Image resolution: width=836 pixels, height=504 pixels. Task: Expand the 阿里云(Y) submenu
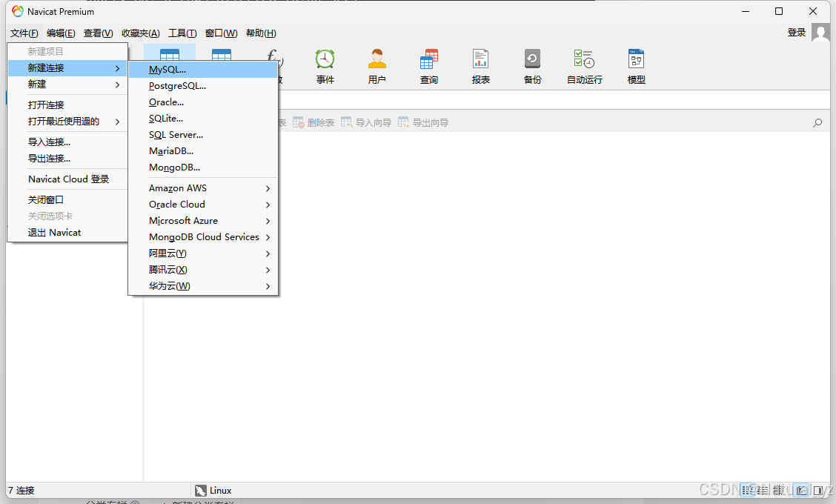coord(203,253)
